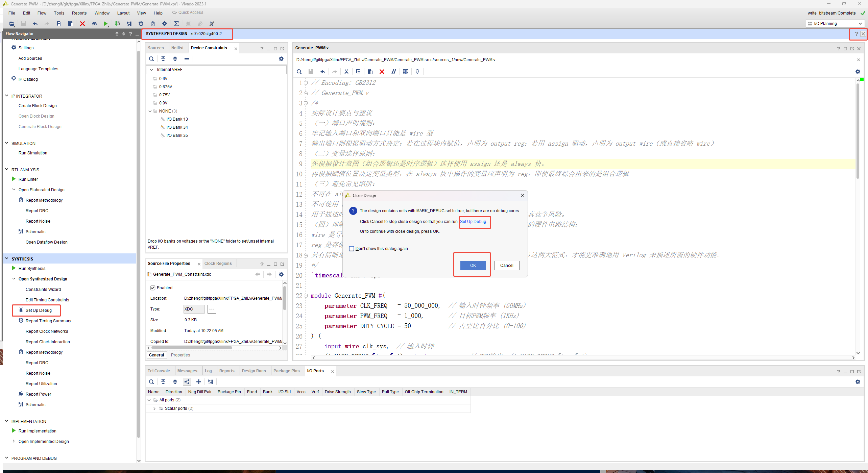Uncheck the Enabled checkbox for constraint file
Viewport: 868px width, 473px height.
(153, 288)
